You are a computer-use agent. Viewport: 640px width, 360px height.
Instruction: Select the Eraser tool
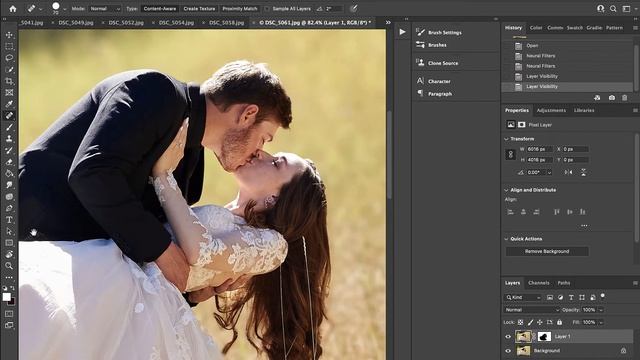point(9,162)
